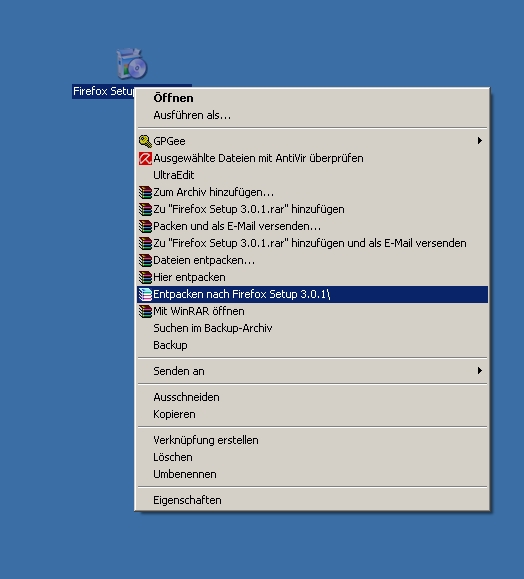Viewport: 524px width, 579px height.
Task: Open the file with UltraEdit
Action: (312, 175)
